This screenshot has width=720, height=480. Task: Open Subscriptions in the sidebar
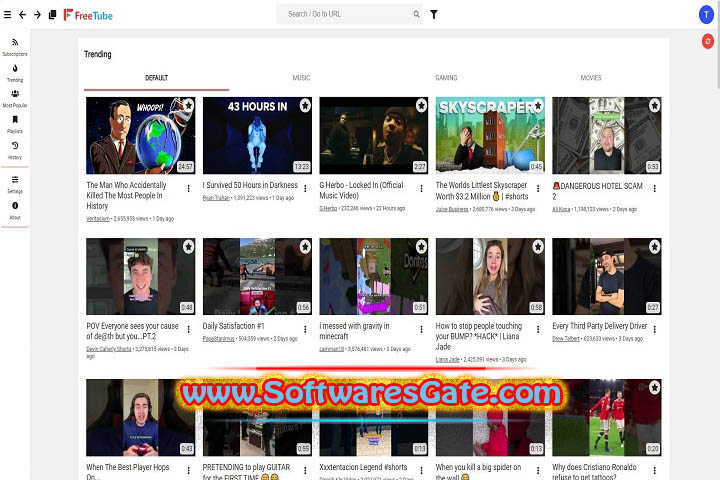[15, 47]
